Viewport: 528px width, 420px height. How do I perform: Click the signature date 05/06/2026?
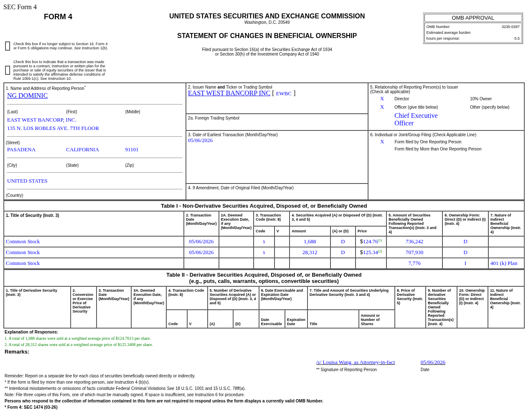[x=433, y=362]
